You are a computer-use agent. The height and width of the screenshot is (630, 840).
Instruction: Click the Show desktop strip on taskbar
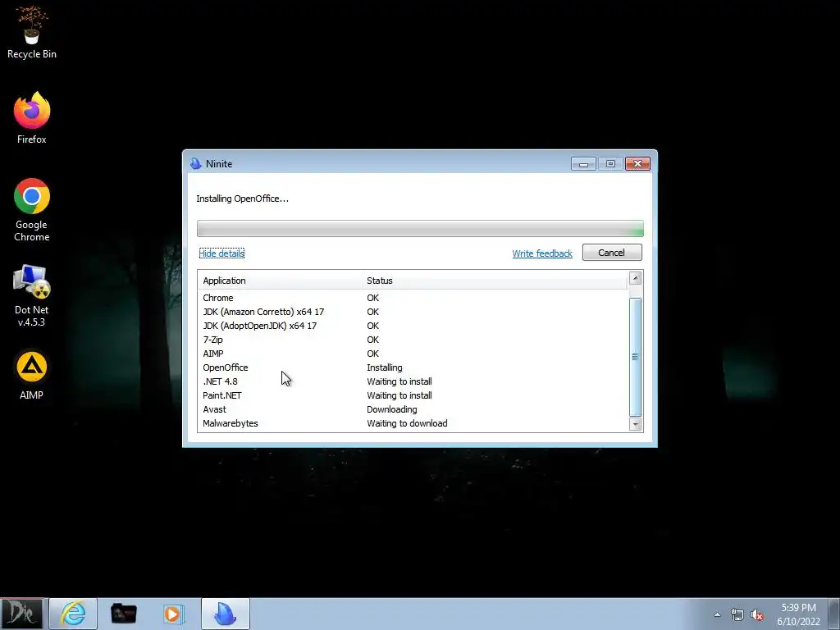(834, 614)
